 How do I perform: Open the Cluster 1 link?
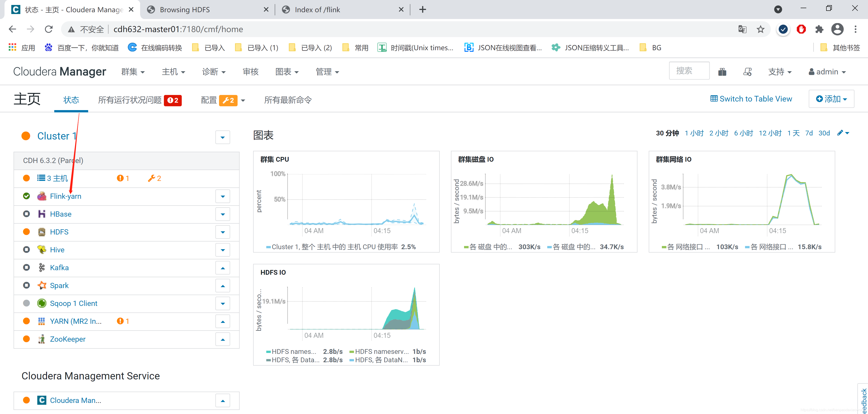click(x=57, y=136)
